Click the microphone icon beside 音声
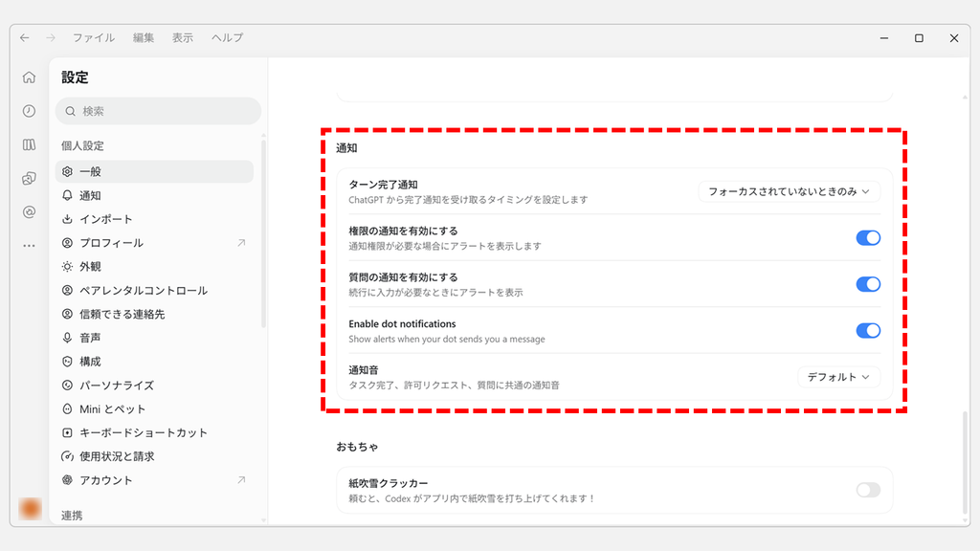The height and width of the screenshot is (551, 980). click(x=68, y=338)
